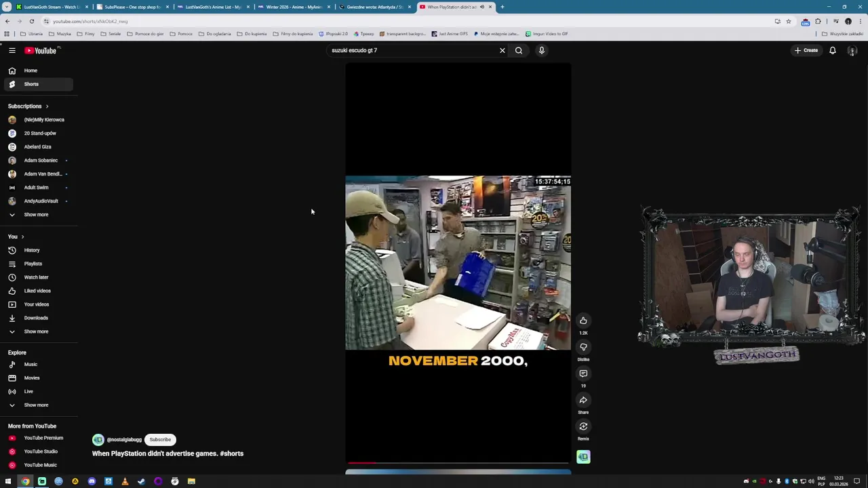The height and width of the screenshot is (488, 868).
Task: Click the Chrome address bar URL
Action: pyautogui.click(x=90, y=21)
